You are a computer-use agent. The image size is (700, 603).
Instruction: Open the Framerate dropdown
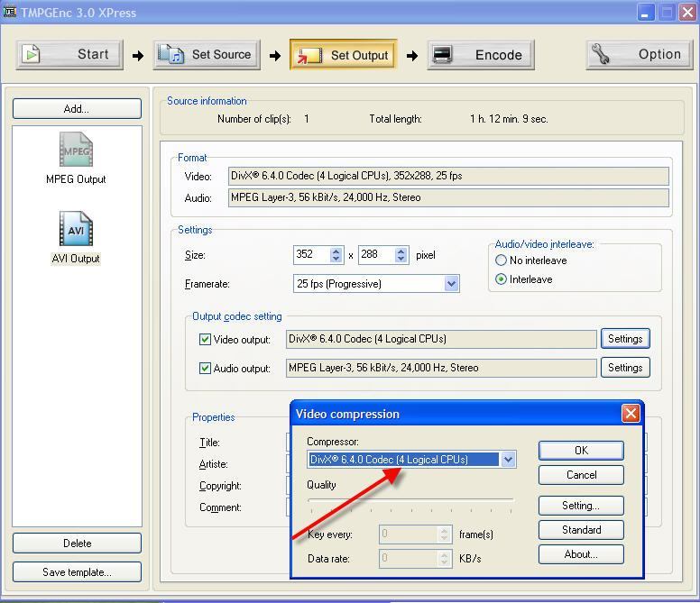coord(376,284)
